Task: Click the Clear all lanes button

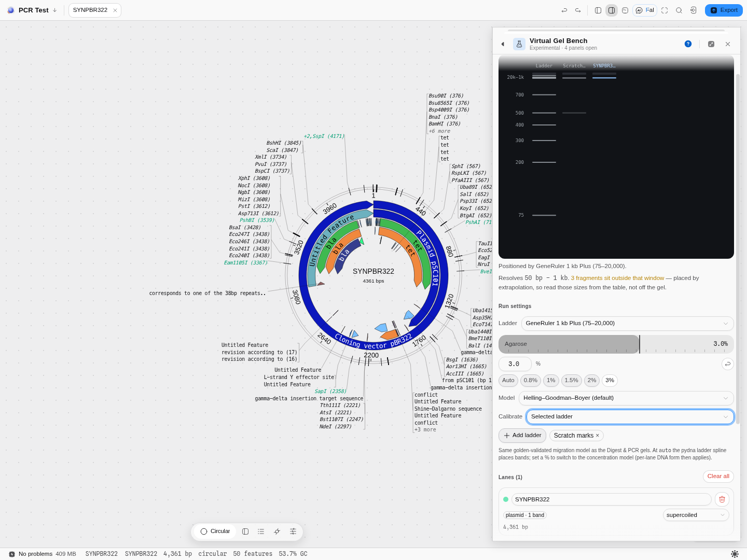Action: click(718, 477)
